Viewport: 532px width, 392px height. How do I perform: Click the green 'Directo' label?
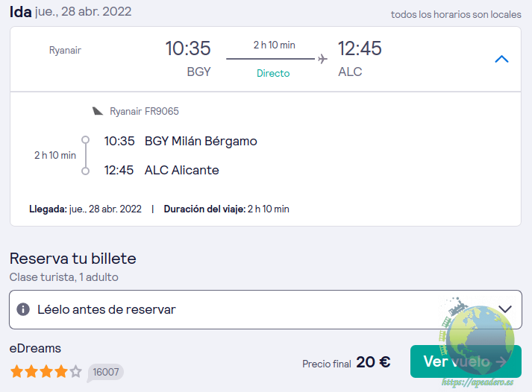click(x=273, y=73)
